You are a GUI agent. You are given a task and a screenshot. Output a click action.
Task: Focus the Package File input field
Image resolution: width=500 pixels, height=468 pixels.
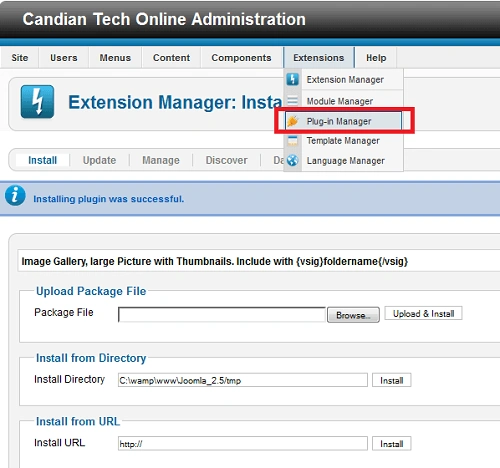222,315
